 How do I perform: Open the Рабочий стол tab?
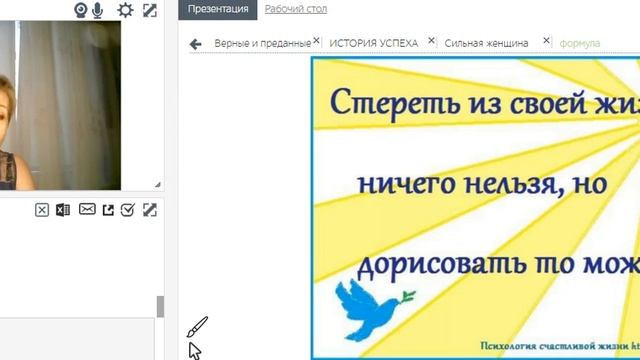[x=296, y=9]
